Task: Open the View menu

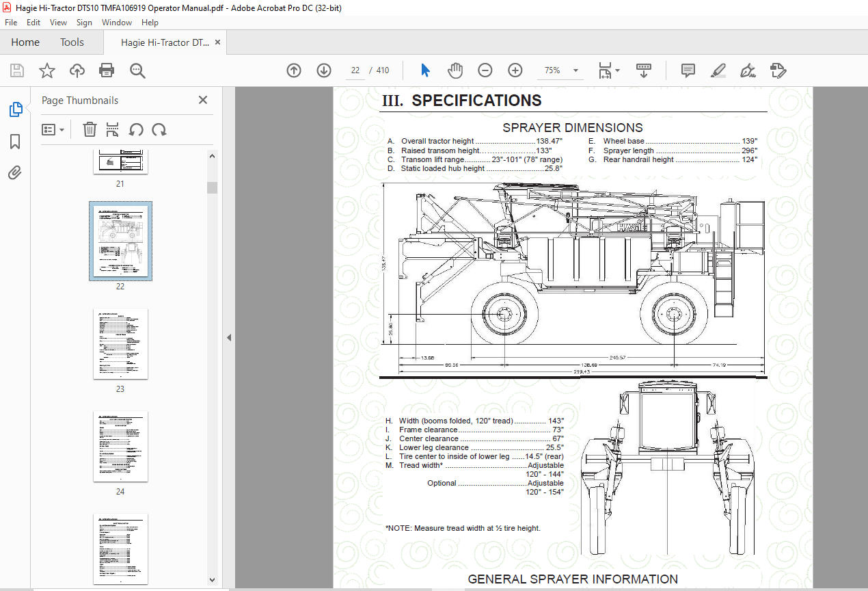Action: tap(59, 23)
